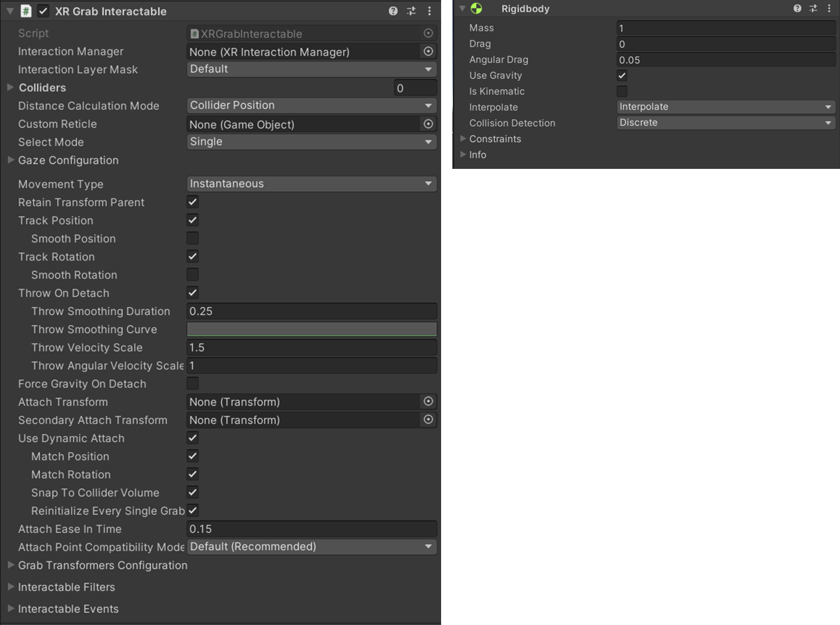
Task: Click Angular Drag value field
Action: coord(726,60)
